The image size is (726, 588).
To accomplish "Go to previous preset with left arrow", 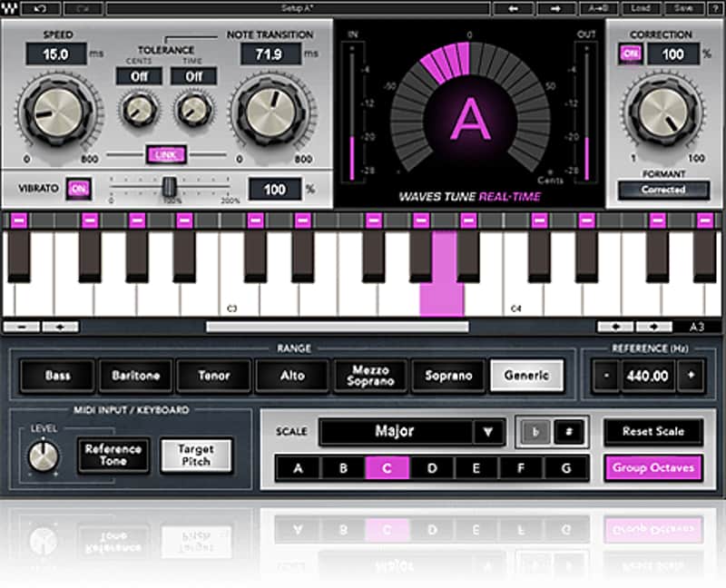I will tap(513, 8).
